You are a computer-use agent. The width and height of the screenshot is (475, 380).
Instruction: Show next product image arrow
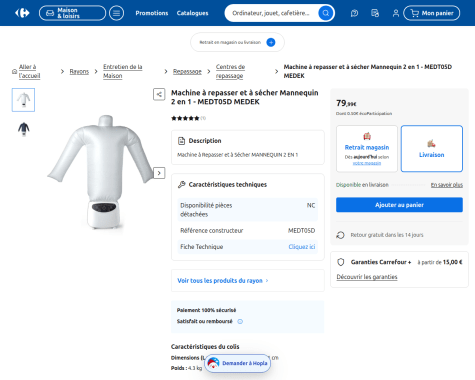[x=159, y=173]
